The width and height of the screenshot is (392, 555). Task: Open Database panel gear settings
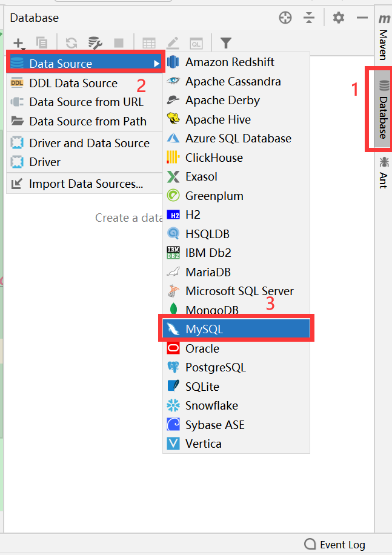click(339, 18)
